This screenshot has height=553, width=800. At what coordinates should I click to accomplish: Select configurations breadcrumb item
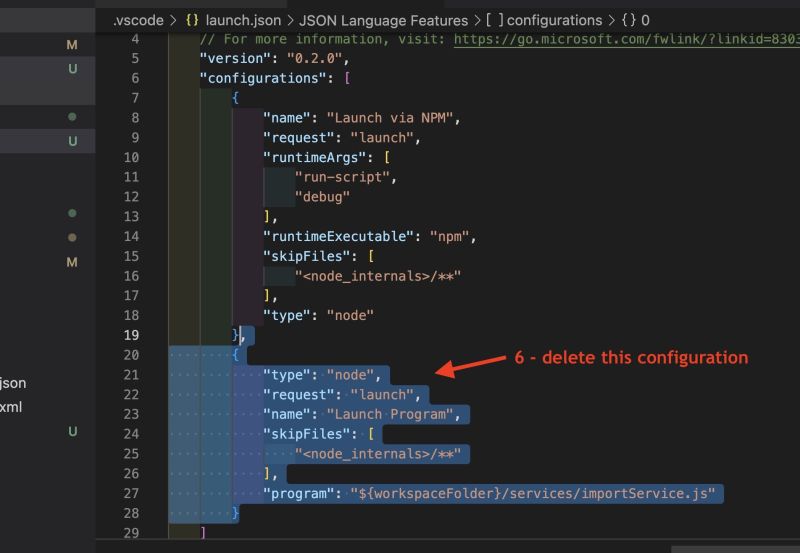[554, 20]
